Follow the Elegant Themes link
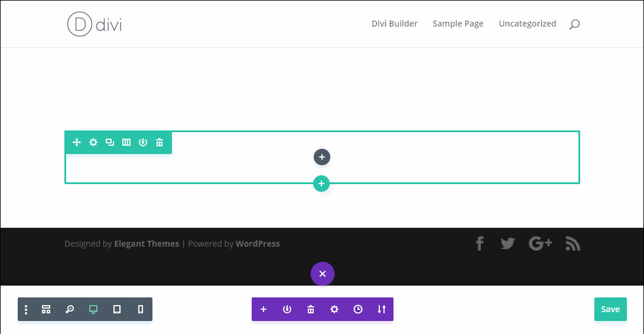The image size is (644, 334). 147,244
